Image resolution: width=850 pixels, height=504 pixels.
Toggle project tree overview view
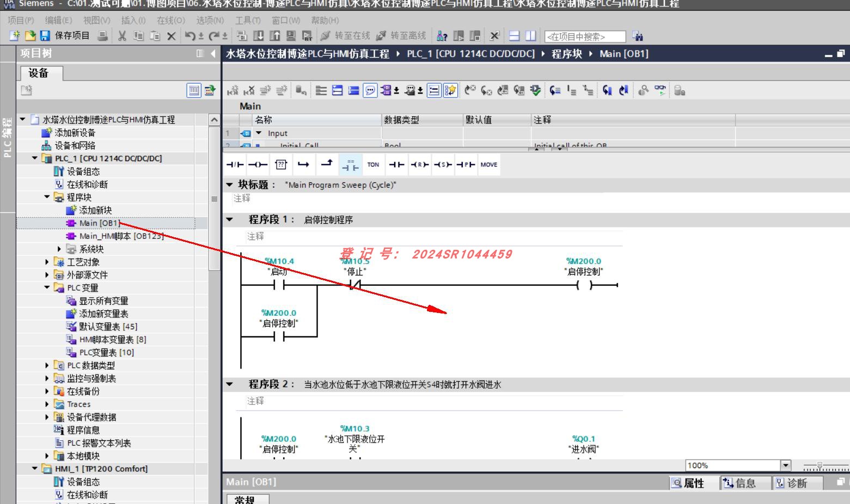click(193, 90)
